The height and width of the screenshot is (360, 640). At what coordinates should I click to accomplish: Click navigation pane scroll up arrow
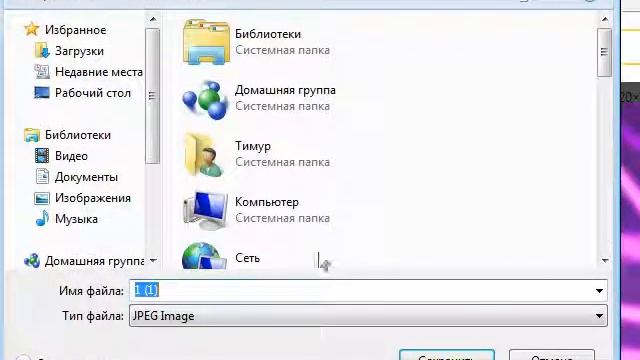(153, 19)
